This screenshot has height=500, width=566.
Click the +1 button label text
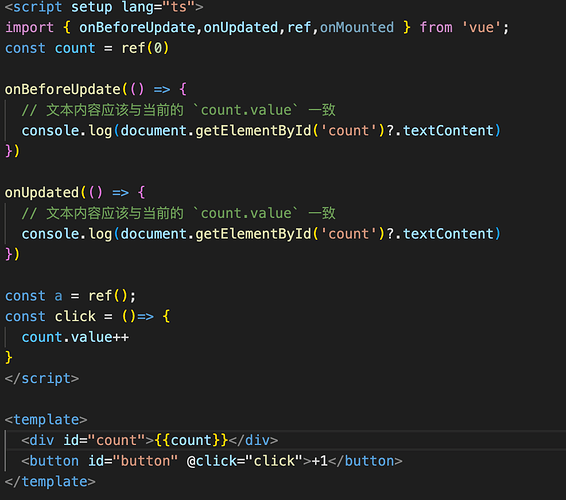point(319,461)
